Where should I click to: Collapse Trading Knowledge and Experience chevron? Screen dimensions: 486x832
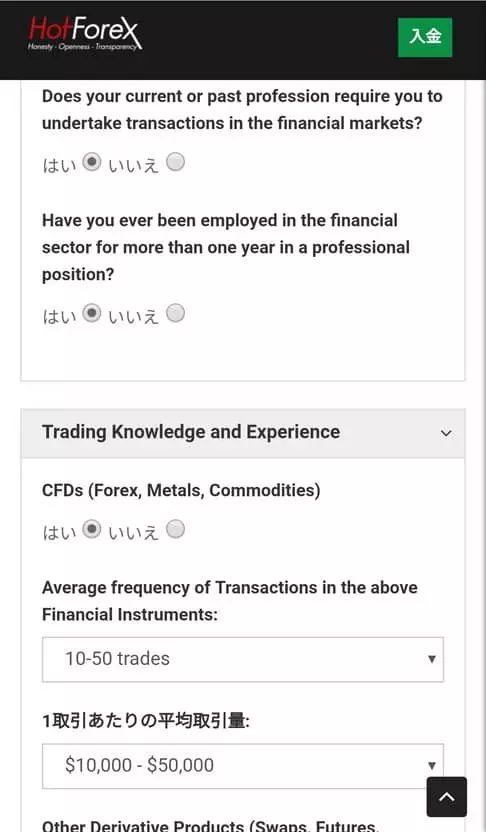point(446,433)
